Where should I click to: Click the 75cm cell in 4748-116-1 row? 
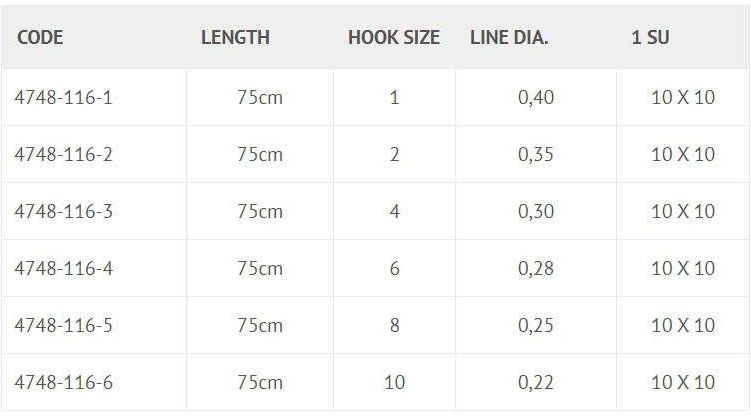tap(260, 97)
